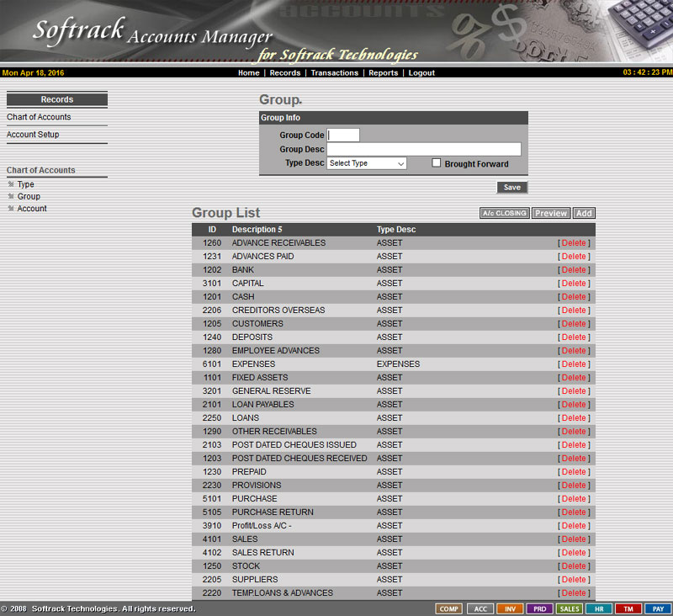Switch to the ACC module badge
Screen dimensions: 673x616
(x=480, y=608)
